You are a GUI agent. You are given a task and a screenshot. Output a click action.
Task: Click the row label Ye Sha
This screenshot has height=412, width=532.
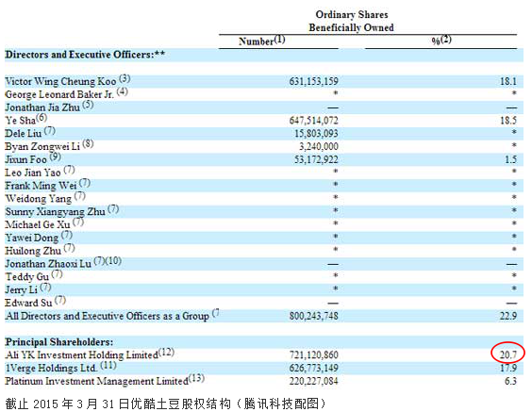coord(20,121)
